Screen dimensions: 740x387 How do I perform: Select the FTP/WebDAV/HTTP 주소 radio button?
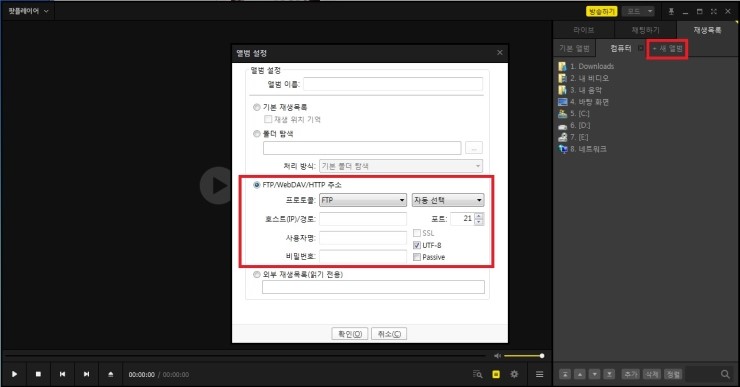(x=257, y=185)
